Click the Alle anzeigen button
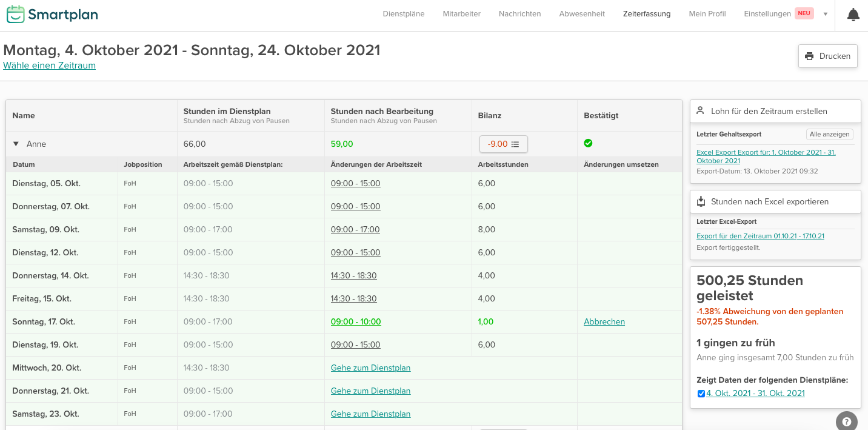This screenshot has width=868, height=430. [x=829, y=134]
